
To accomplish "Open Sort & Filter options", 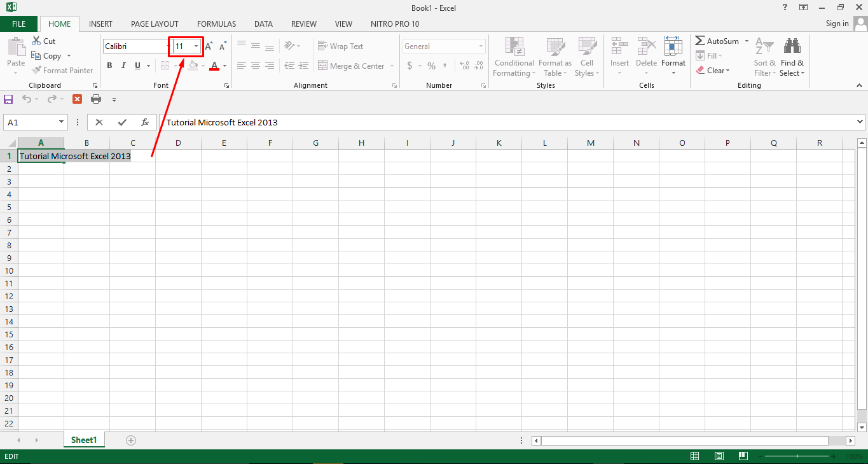I will (764, 57).
